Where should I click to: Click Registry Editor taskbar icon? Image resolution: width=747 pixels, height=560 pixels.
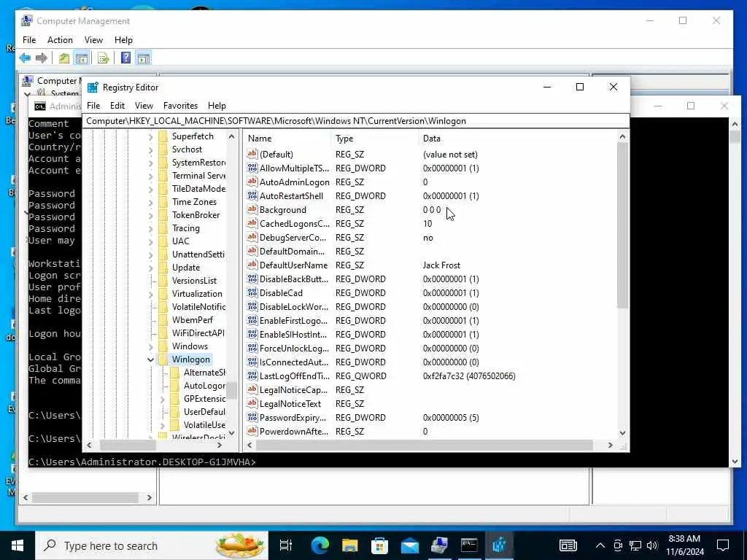(x=499, y=545)
